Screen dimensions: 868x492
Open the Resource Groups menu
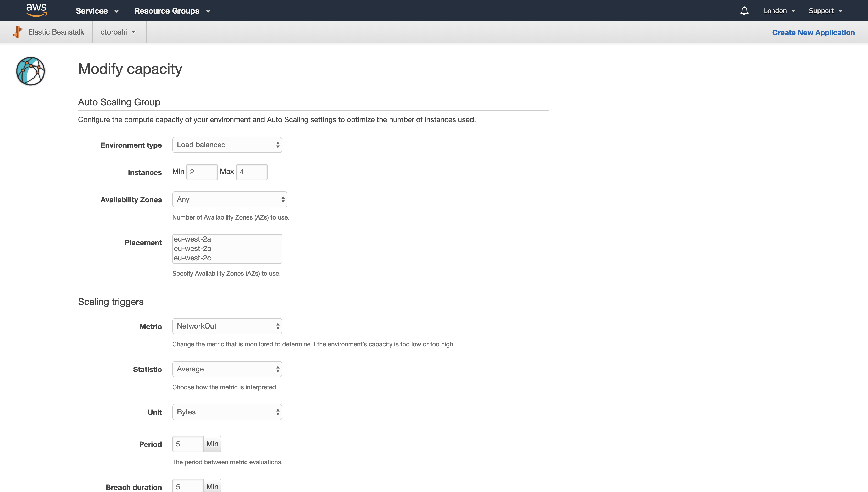(172, 11)
